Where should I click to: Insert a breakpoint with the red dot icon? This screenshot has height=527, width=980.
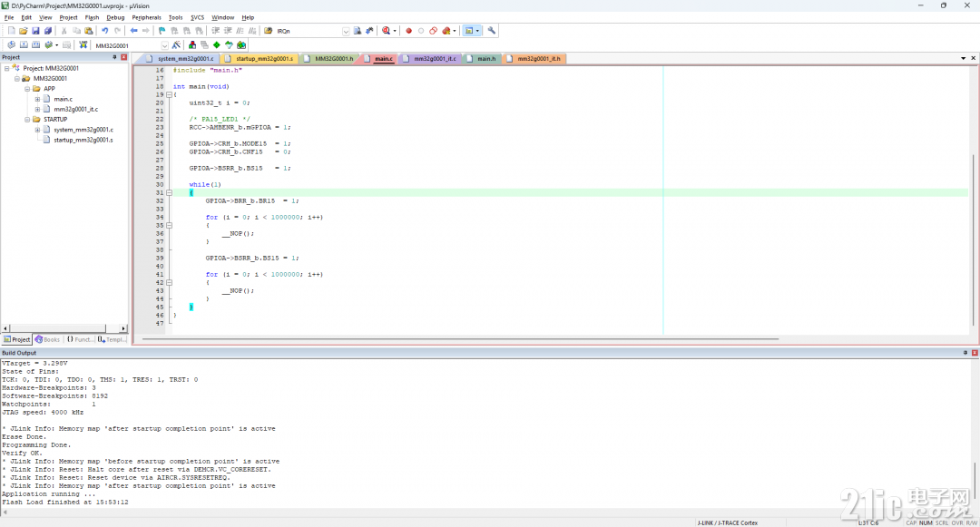408,31
